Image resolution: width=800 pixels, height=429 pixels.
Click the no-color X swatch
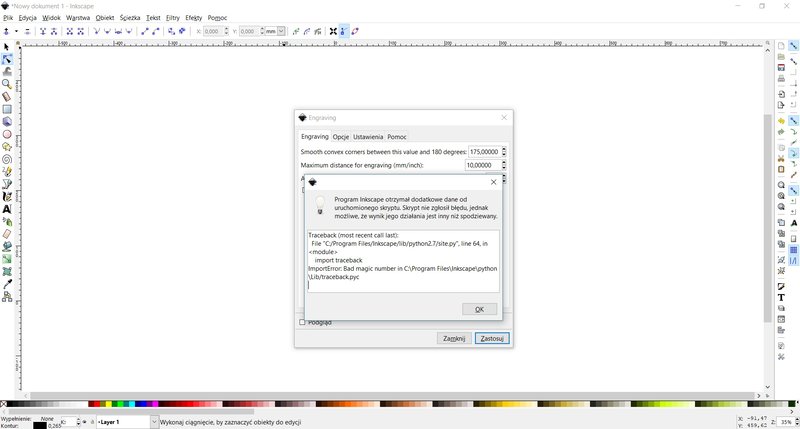(3, 404)
